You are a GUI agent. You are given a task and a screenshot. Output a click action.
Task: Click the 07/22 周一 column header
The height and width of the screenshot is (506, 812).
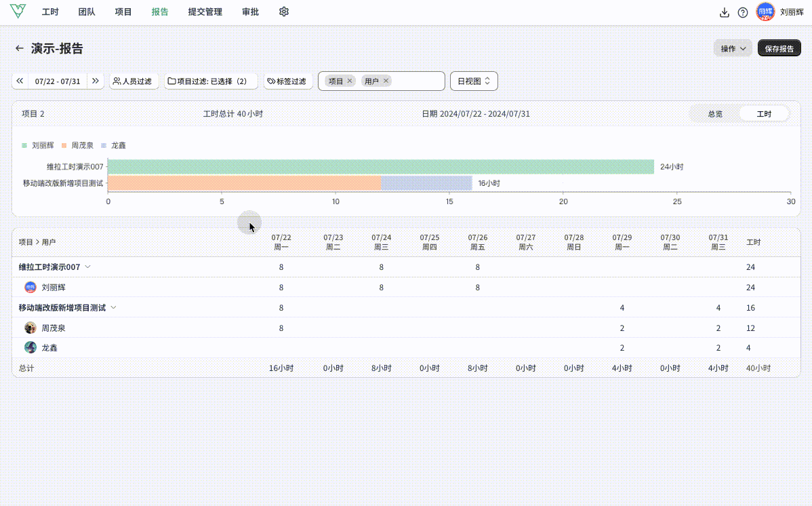[x=281, y=242]
